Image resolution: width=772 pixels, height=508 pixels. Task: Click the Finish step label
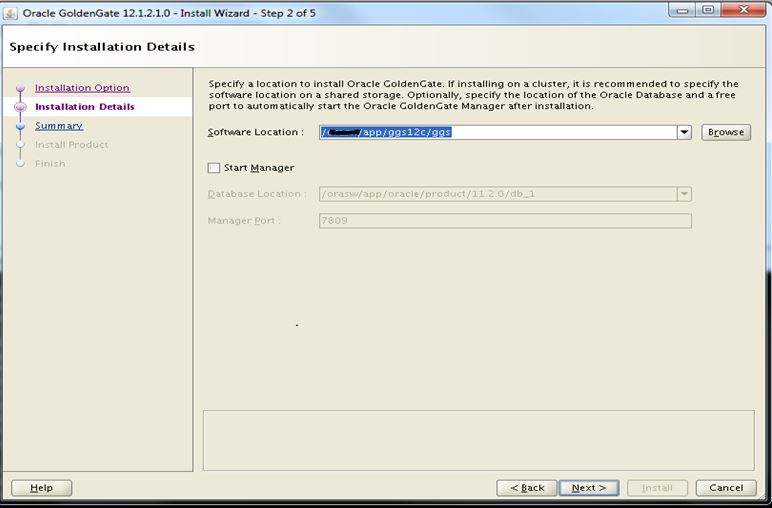tap(50, 163)
